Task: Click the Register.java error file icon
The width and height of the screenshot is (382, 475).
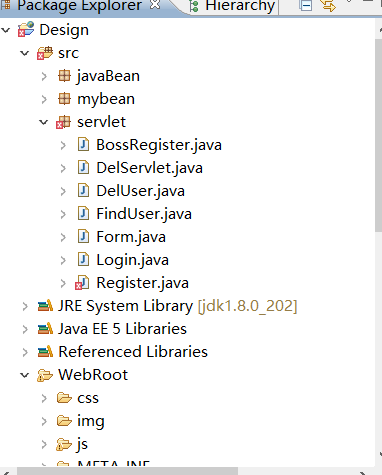Action: tap(82, 283)
